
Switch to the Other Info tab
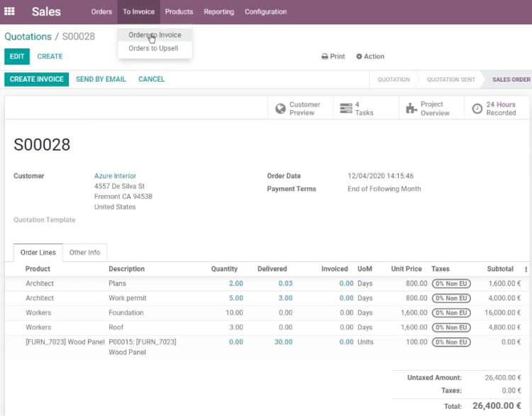(85, 253)
